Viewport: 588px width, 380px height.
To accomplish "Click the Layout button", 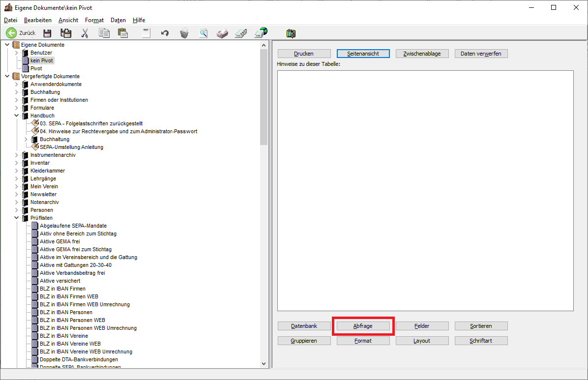I will [422, 341].
